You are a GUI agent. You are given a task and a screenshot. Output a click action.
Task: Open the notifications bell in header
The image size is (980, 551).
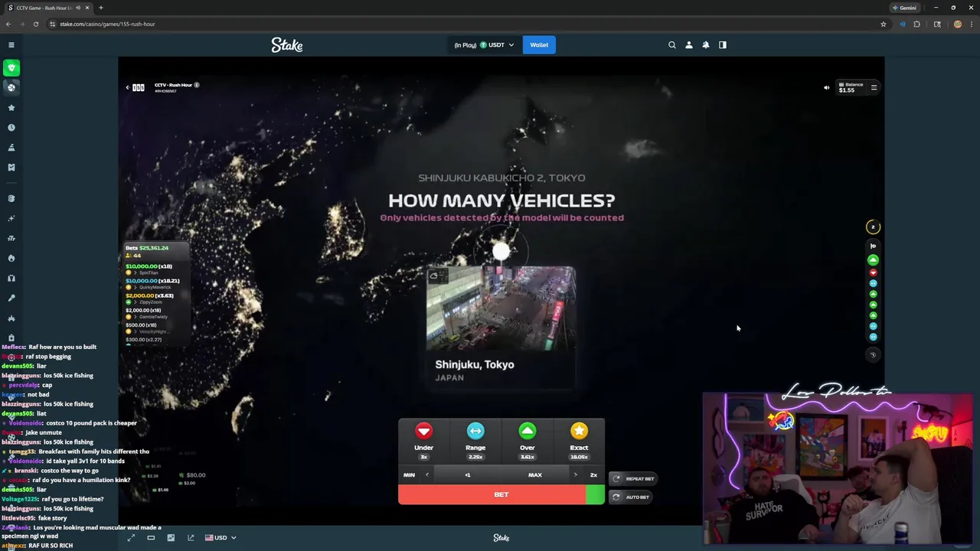pyautogui.click(x=706, y=45)
